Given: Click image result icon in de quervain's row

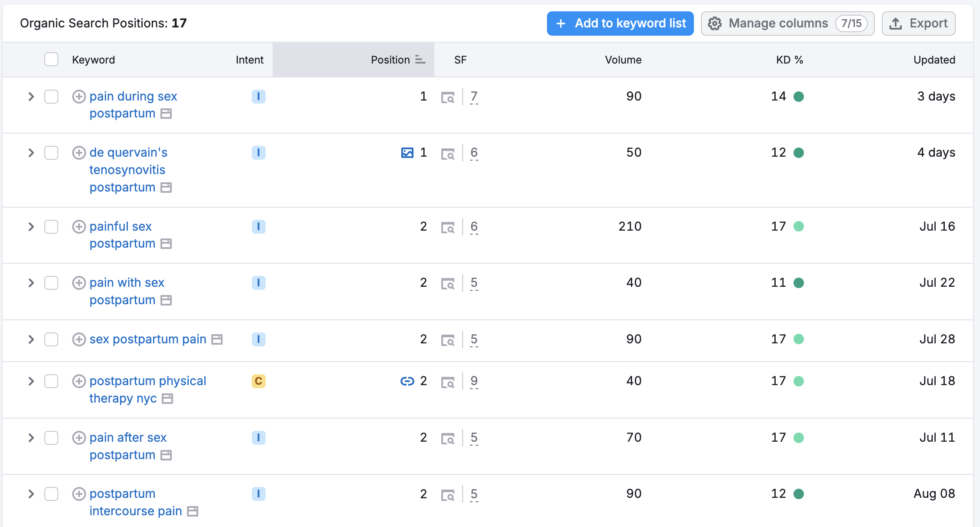Looking at the screenshot, I should 407,153.
